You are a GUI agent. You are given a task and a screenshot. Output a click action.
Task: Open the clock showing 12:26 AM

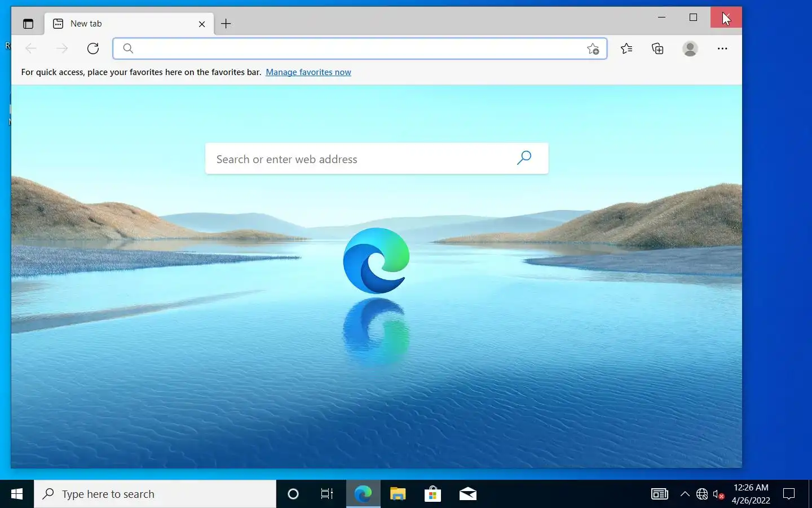(x=751, y=494)
